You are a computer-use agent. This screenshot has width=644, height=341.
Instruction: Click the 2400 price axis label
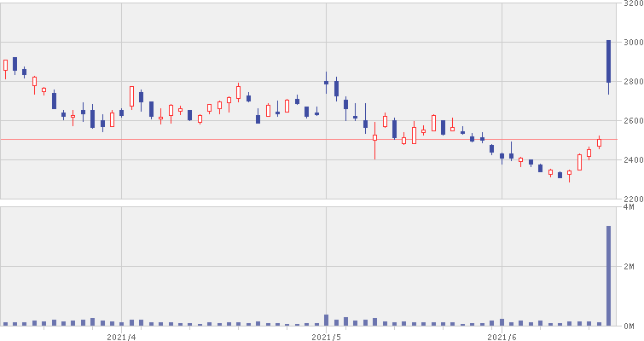pyautogui.click(x=632, y=160)
